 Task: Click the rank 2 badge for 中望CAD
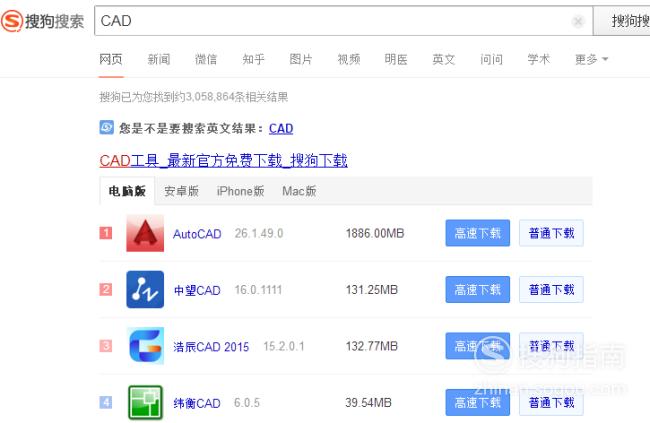point(106,289)
